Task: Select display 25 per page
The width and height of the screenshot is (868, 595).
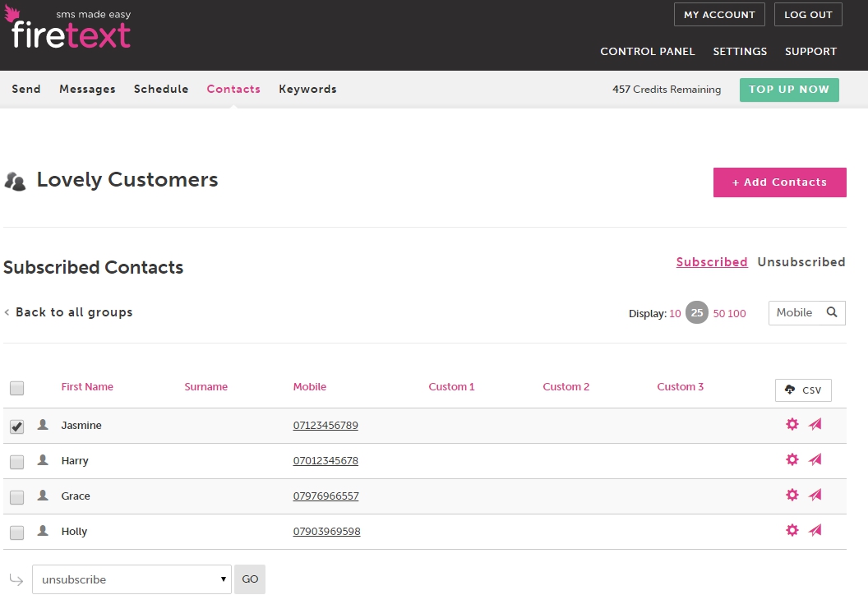Action: 697,313
